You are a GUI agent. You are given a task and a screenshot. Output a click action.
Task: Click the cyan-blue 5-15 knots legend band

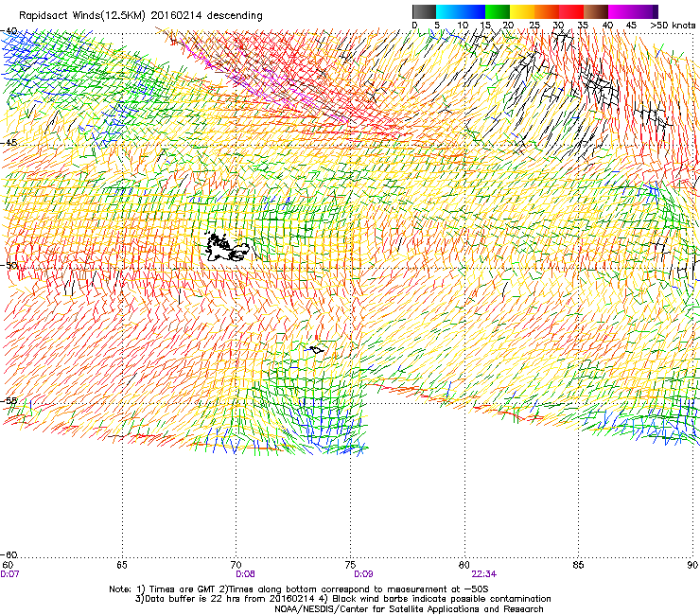coord(461,11)
